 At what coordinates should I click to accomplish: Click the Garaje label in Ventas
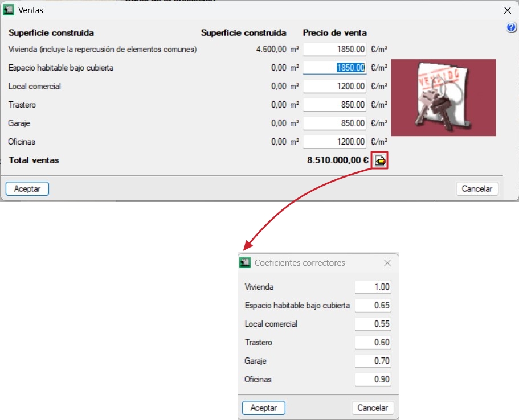tap(19, 123)
